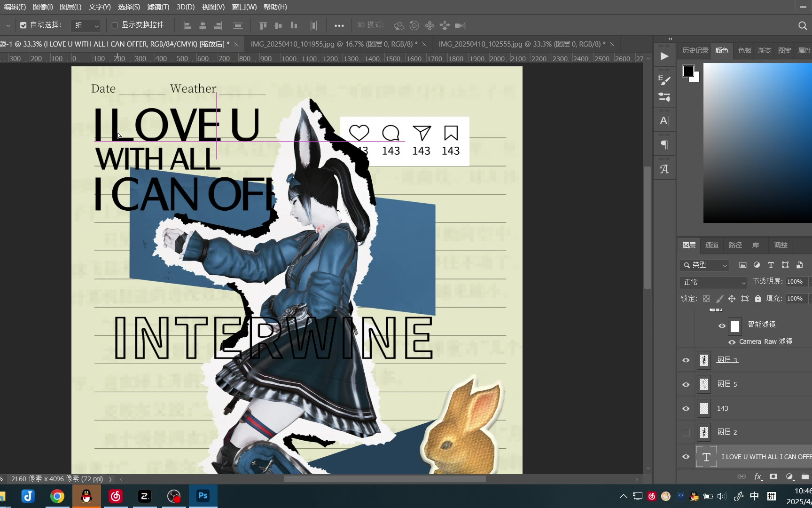Open the three-dots more align options
812x508 pixels.
point(339,25)
